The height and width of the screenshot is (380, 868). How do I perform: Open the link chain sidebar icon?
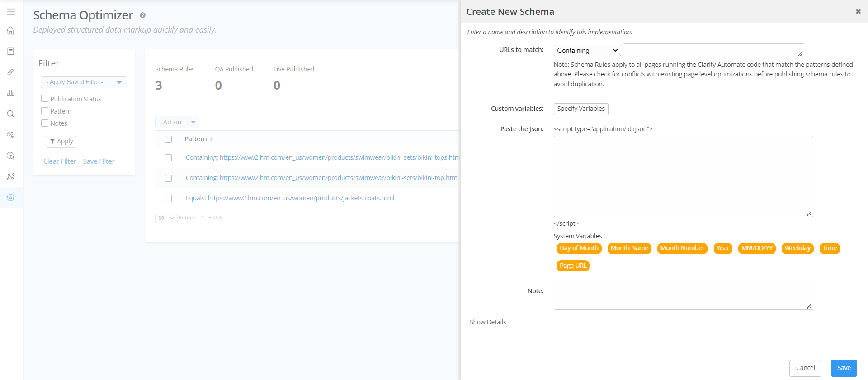point(11,72)
